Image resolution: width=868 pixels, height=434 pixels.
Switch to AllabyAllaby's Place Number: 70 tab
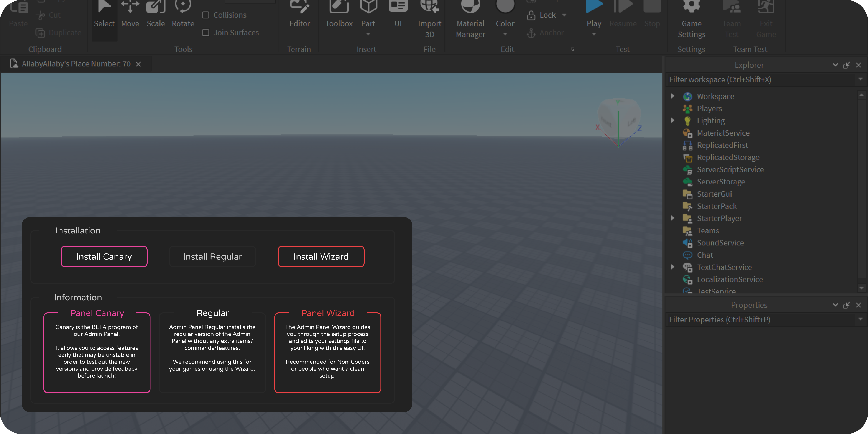click(76, 64)
